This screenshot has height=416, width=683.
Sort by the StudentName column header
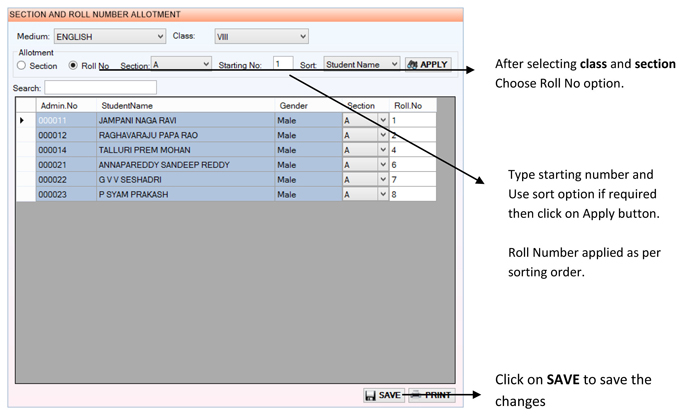click(186, 105)
